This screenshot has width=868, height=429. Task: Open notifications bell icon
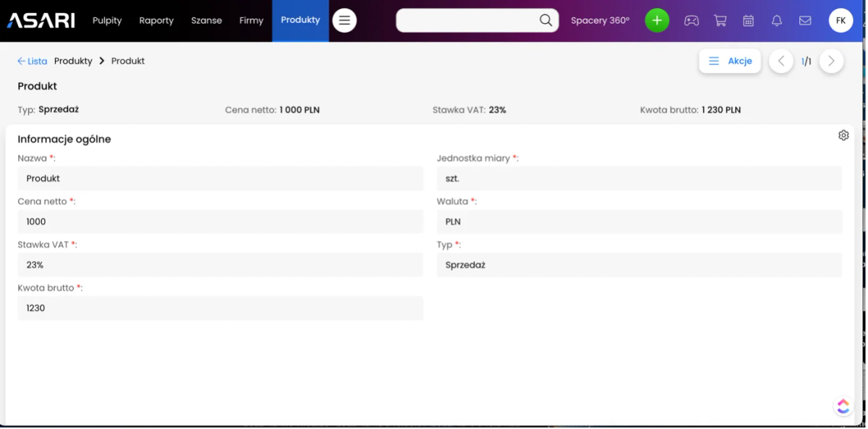(777, 21)
